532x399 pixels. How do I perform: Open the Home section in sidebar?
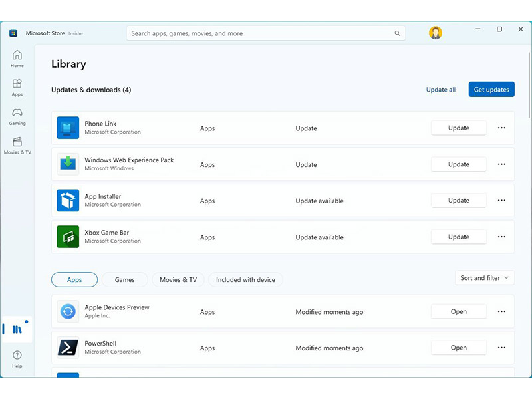(x=17, y=59)
